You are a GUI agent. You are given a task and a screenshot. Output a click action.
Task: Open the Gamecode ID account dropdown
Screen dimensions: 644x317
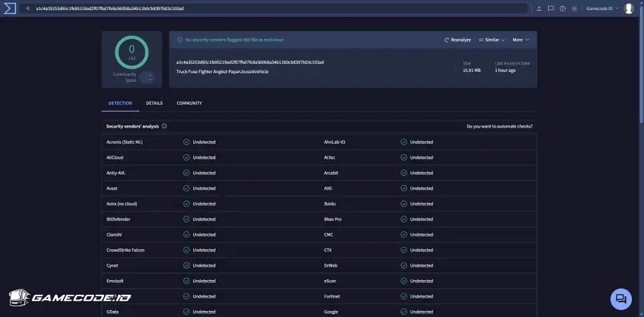click(602, 9)
